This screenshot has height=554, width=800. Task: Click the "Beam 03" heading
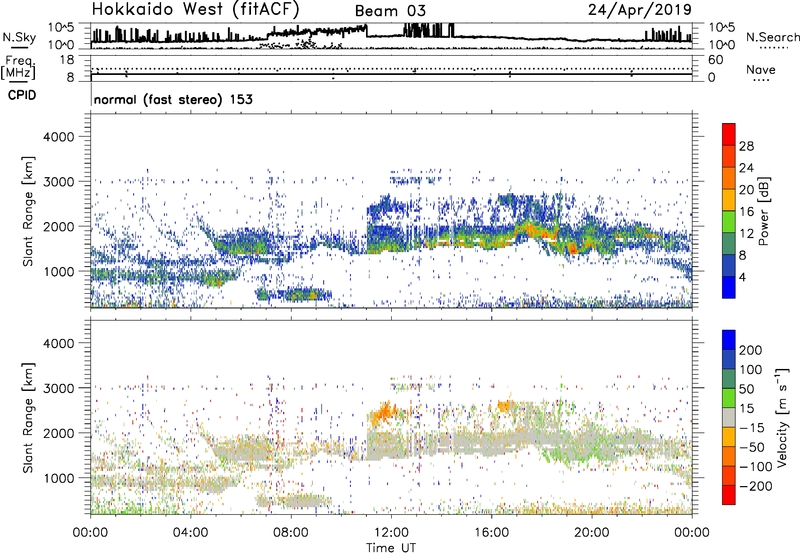390,11
